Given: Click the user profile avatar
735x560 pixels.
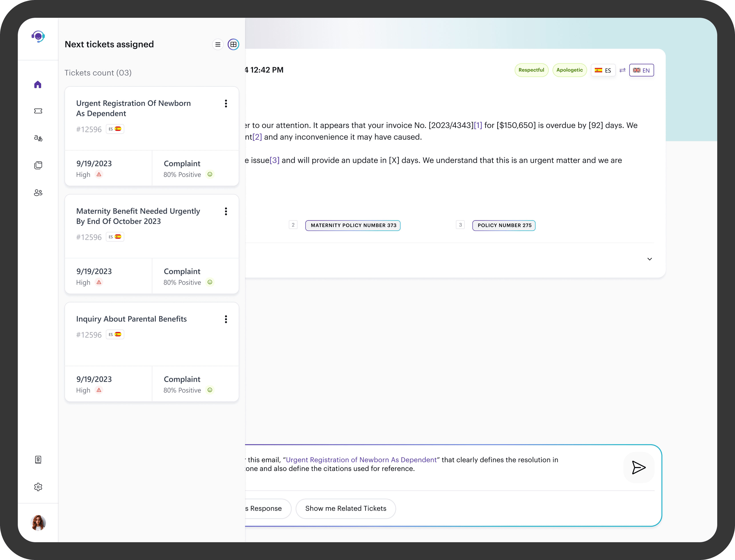Looking at the screenshot, I should pos(38,522).
